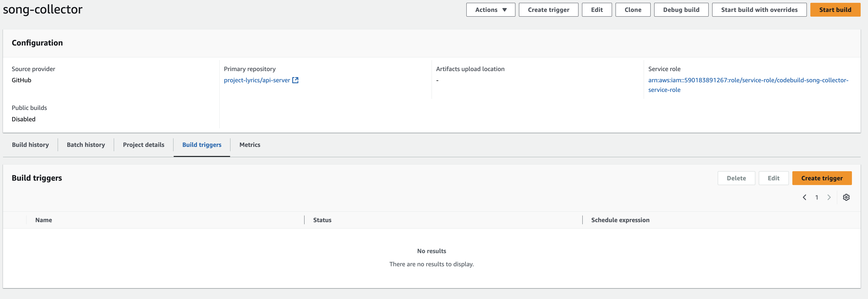
Task: Click orange Create trigger in Build triggers panel
Action: 822,178
